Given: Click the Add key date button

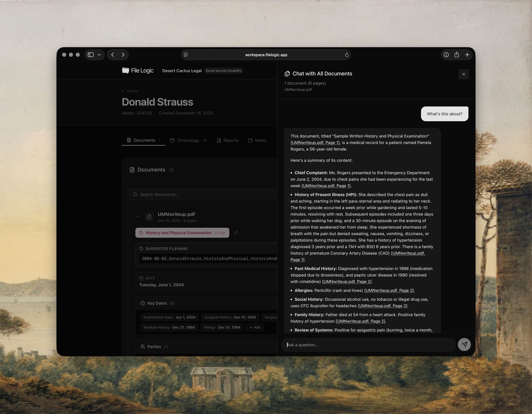Looking at the screenshot, I should click(255, 327).
